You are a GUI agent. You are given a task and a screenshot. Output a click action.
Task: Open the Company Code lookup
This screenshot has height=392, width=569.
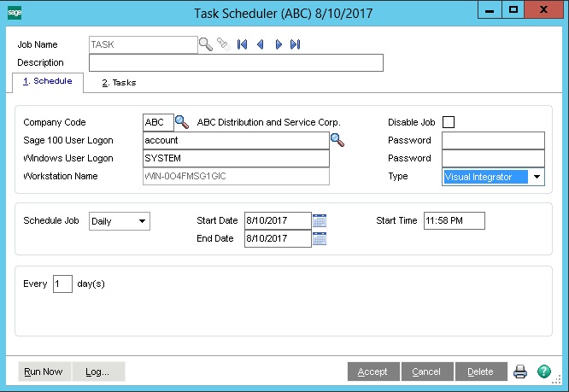[x=182, y=122]
